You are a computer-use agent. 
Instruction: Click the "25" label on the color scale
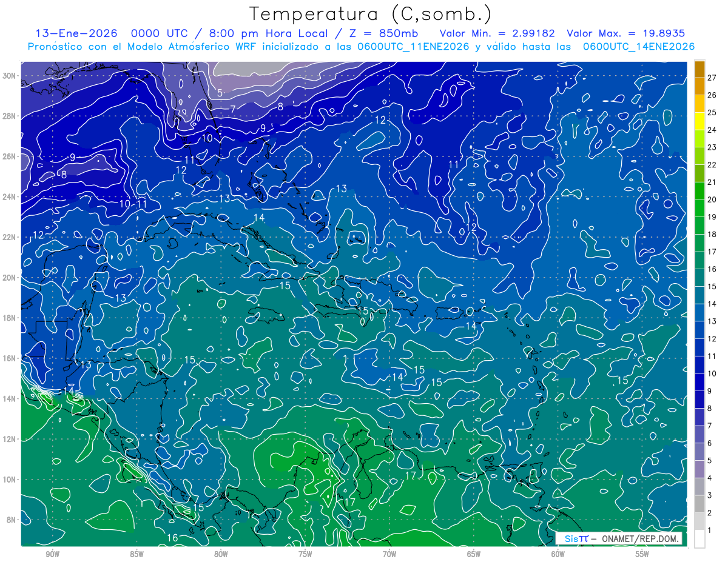[712, 112]
